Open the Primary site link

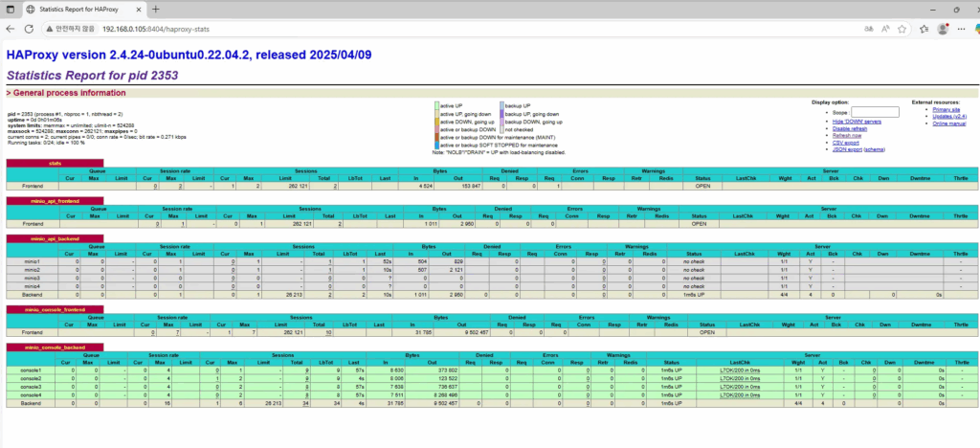click(x=947, y=109)
